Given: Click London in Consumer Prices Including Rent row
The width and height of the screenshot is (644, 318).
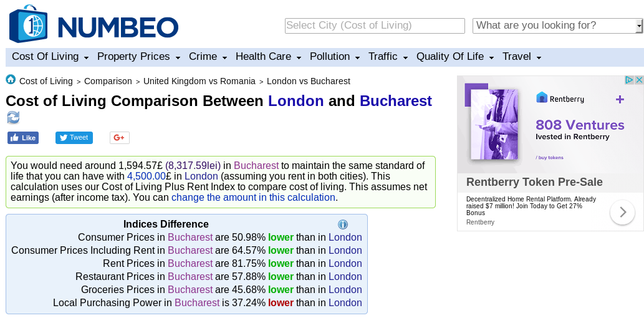Looking at the screenshot, I should tap(345, 250).
